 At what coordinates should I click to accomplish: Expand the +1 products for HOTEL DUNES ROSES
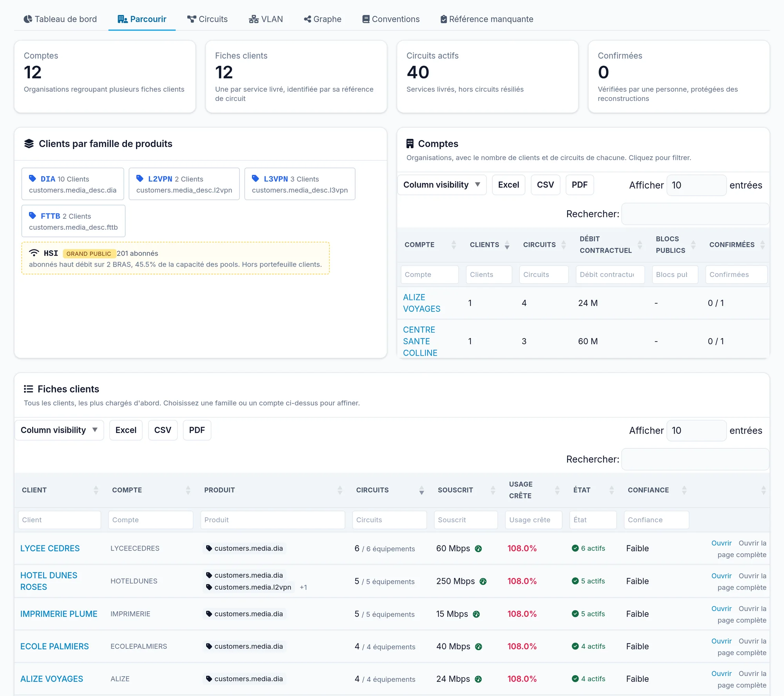tap(303, 587)
